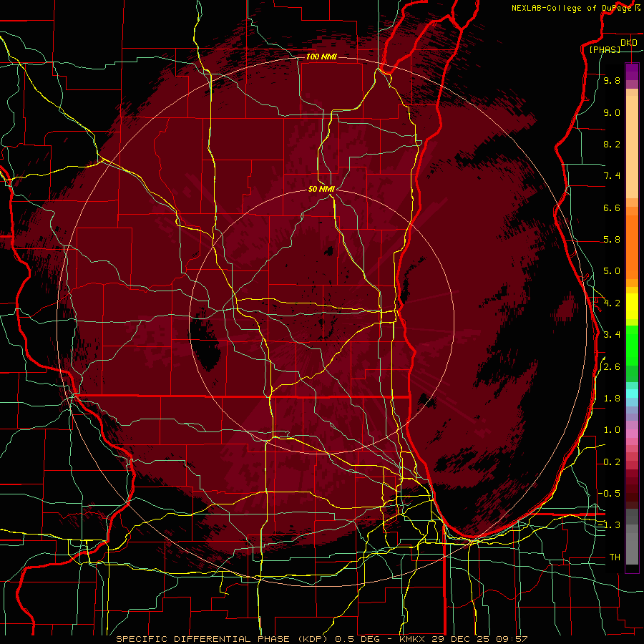
Task: Click the NEXLAB-College of DuPage credit text
Action: click(572, 8)
